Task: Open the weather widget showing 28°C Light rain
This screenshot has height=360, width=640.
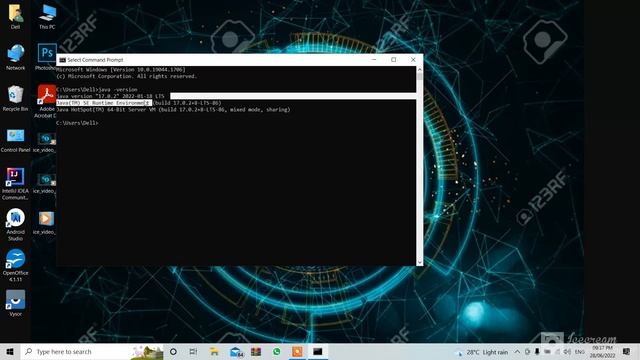Action: 482,352
